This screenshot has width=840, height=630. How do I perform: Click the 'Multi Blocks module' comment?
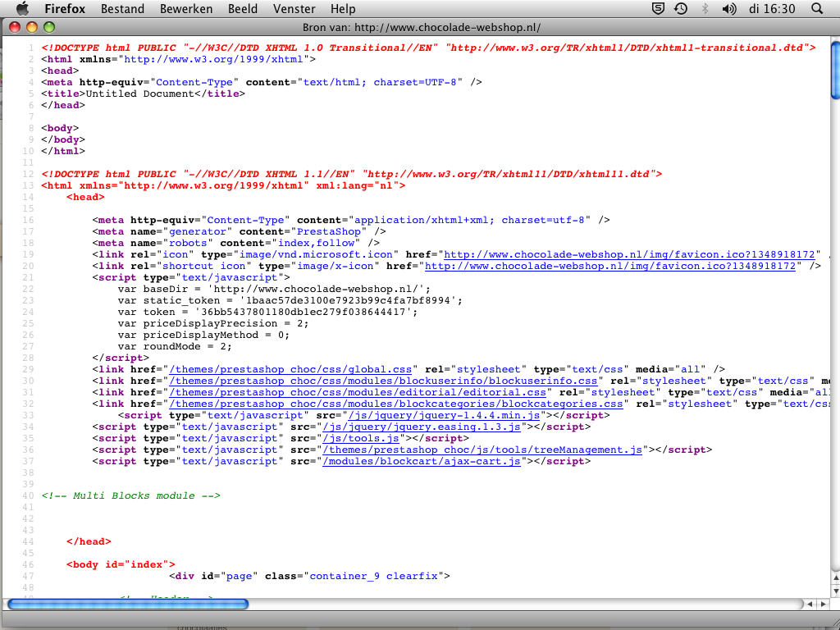point(131,495)
